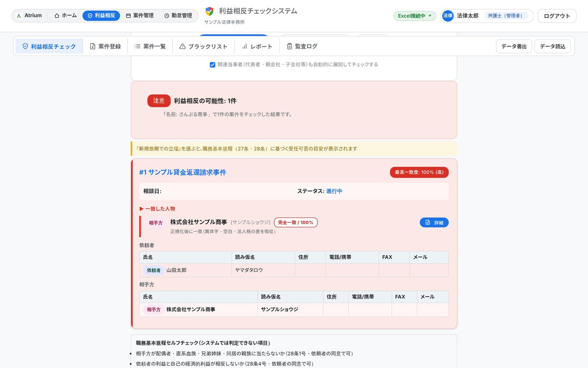Switch to the 監査ログ tab
Screen dimensions: 588x368
coord(302,46)
